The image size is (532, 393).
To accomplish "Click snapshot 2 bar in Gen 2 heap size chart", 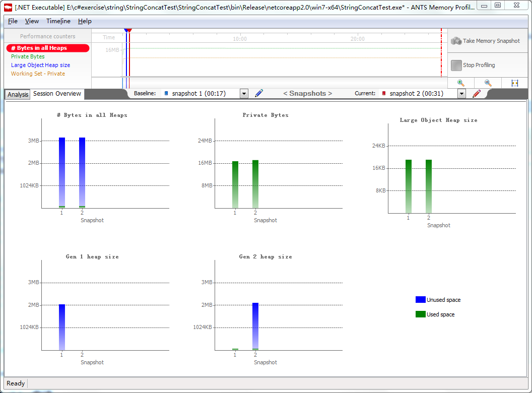I will (x=255, y=326).
